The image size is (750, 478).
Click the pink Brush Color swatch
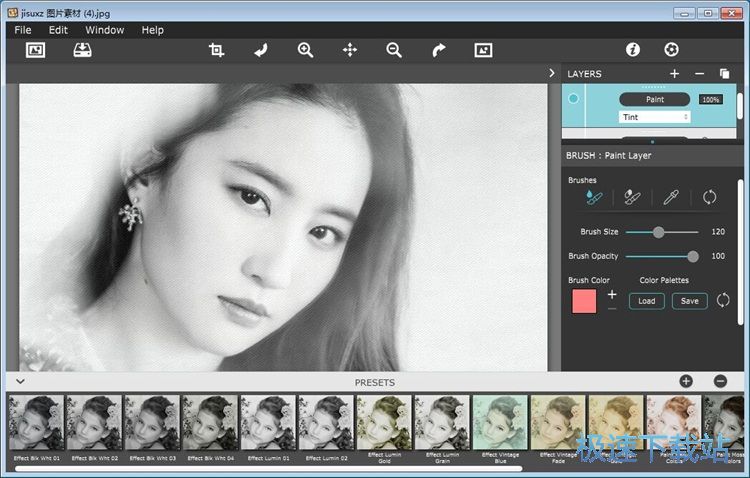583,301
